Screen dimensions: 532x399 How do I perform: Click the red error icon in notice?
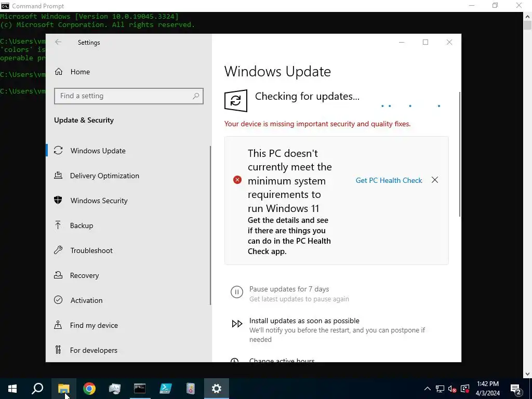coord(237,180)
